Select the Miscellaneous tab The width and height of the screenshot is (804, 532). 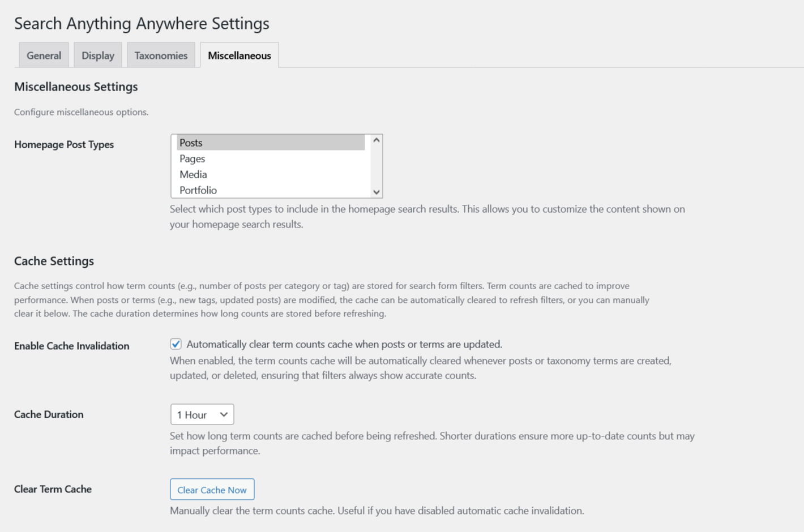point(239,55)
